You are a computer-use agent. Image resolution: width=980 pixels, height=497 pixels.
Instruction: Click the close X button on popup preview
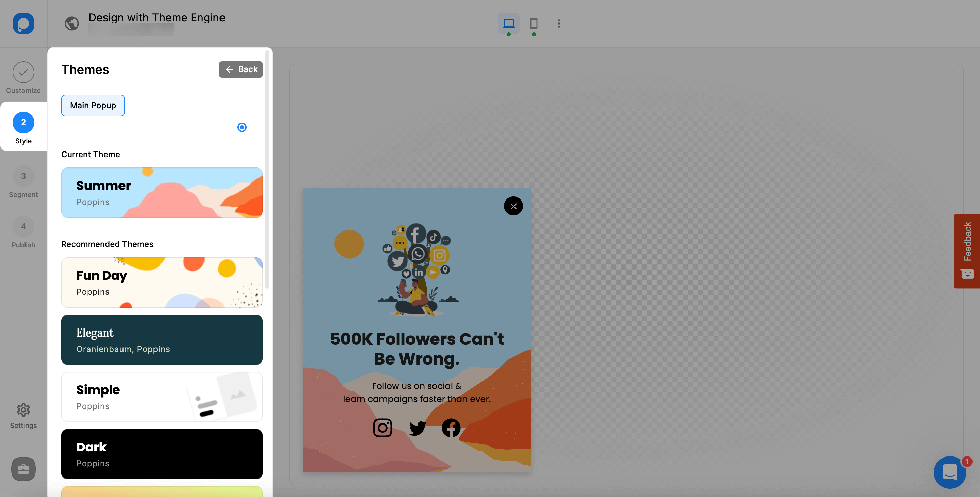tap(514, 206)
